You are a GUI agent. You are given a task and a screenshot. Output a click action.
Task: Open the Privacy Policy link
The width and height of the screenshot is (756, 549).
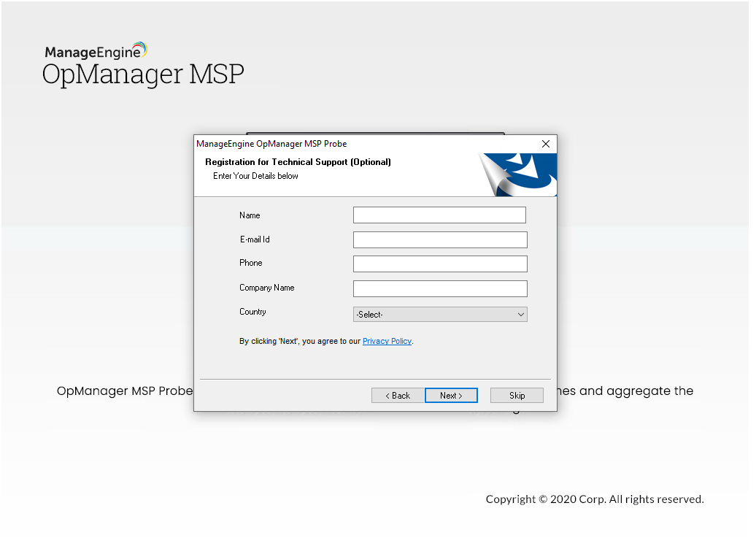387,340
